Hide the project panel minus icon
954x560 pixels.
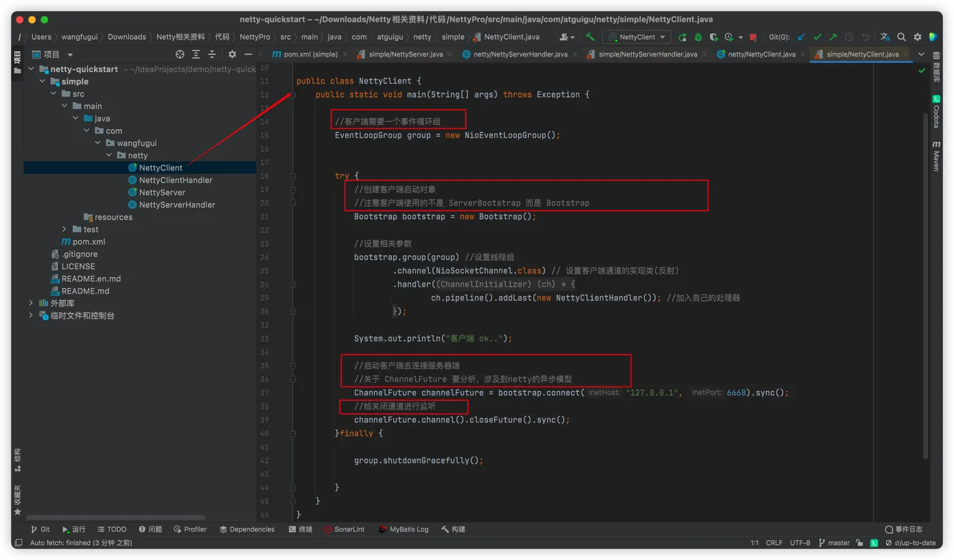pos(248,54)
